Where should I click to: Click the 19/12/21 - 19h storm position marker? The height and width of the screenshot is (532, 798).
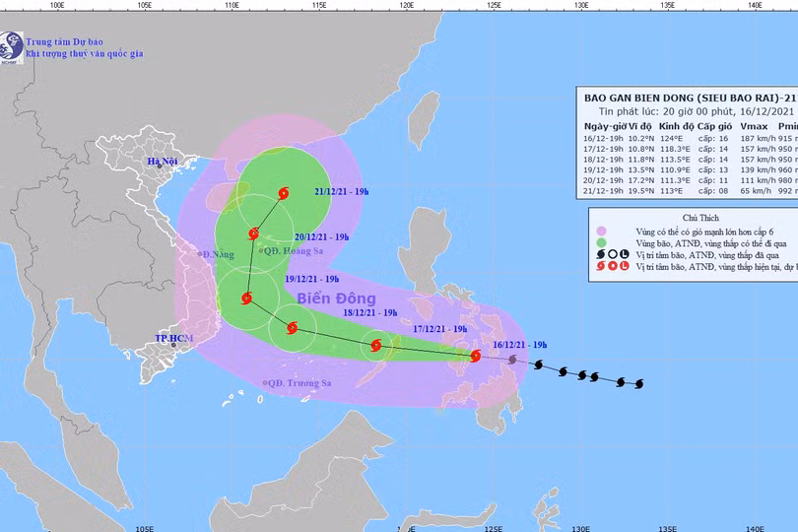(x=245, y=297)
